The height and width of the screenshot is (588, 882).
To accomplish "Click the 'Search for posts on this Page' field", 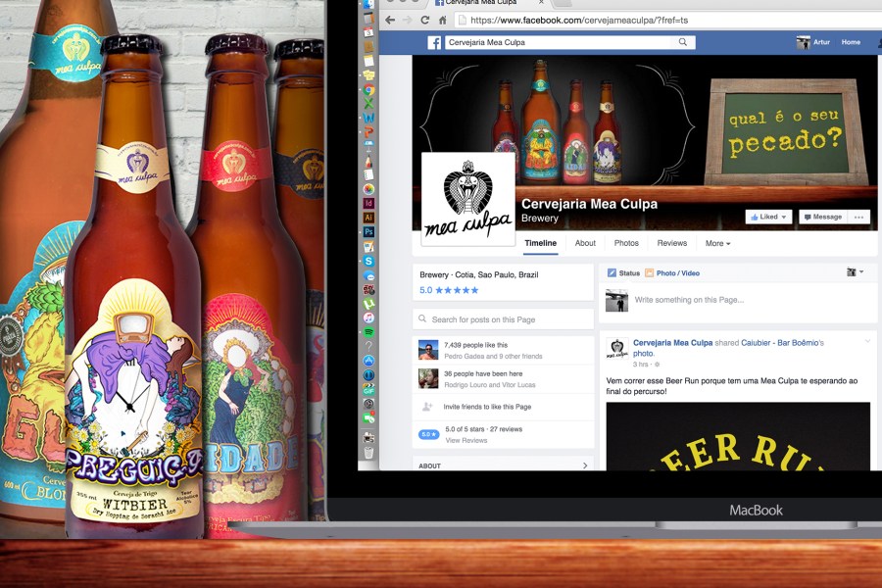I will pos(503,319).
